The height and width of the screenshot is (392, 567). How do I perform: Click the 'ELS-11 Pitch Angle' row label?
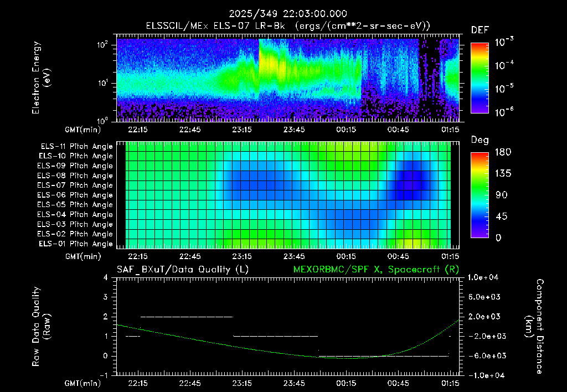[x=76, y=147]
